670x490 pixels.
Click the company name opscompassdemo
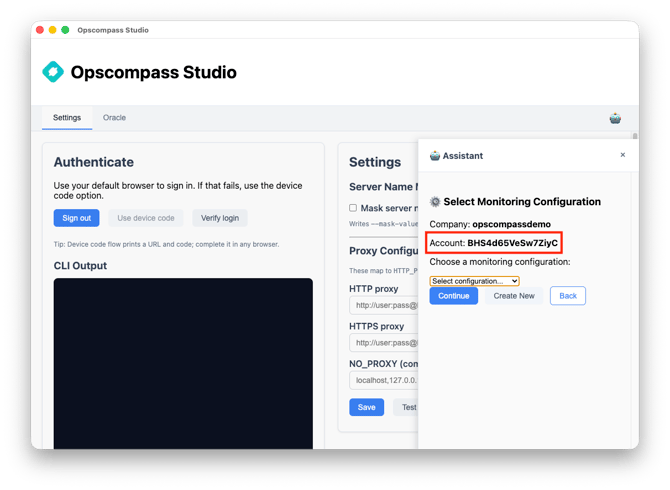[x=511, y=224]
